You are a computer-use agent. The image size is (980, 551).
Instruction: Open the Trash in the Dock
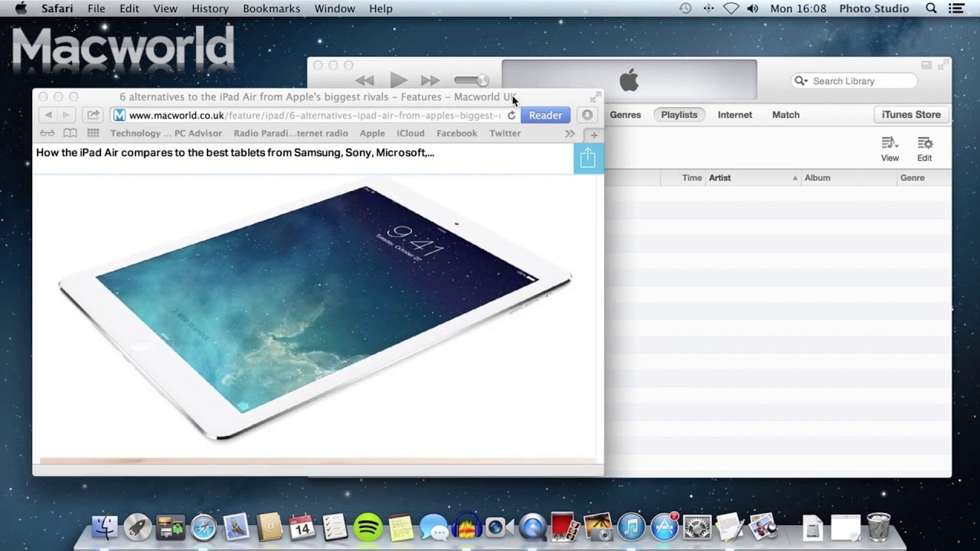click(879, 527)
